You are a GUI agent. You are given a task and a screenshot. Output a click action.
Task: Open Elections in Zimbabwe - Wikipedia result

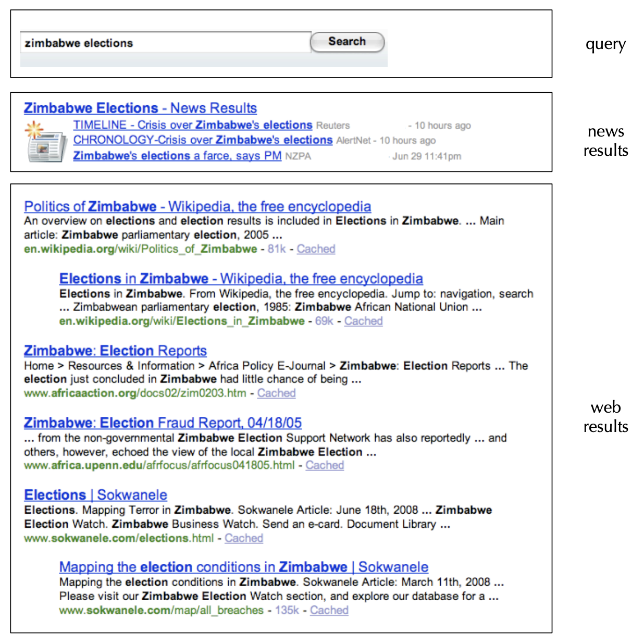click(241, 279)
